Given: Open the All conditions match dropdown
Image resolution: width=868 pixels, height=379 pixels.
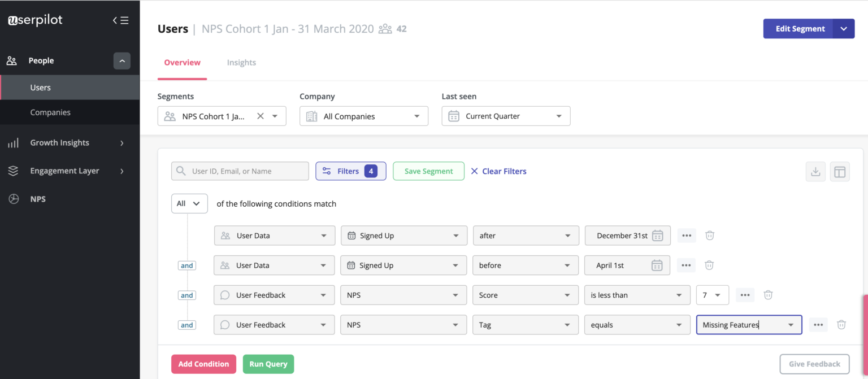Looking at the screenshot, I should (189, 203).
